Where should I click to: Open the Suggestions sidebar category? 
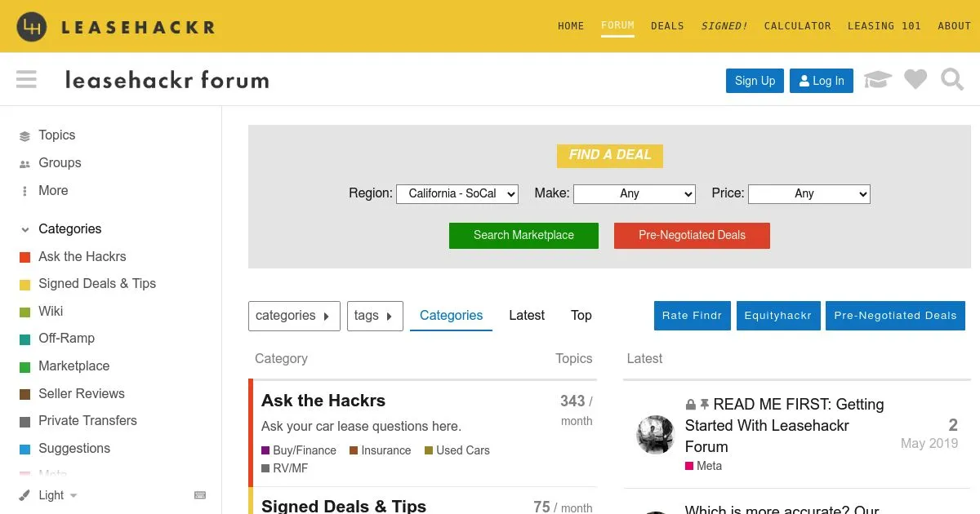pyautogui.click(x=73, y=449)
